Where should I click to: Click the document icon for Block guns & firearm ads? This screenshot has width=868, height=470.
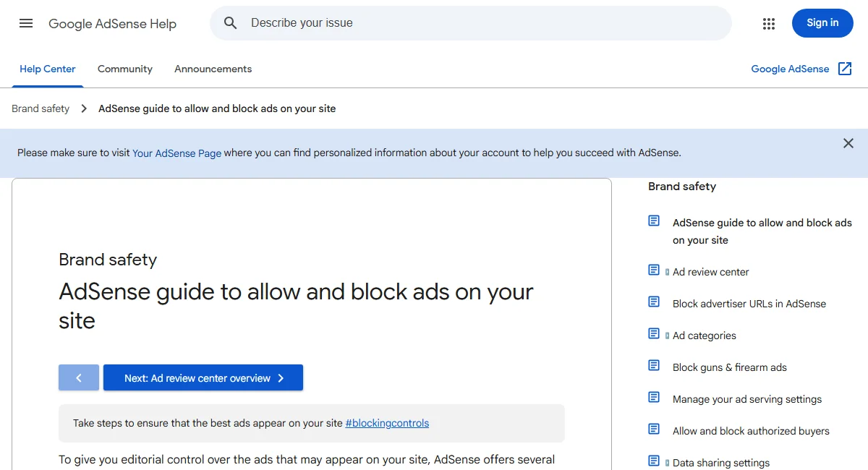point(654,365)
